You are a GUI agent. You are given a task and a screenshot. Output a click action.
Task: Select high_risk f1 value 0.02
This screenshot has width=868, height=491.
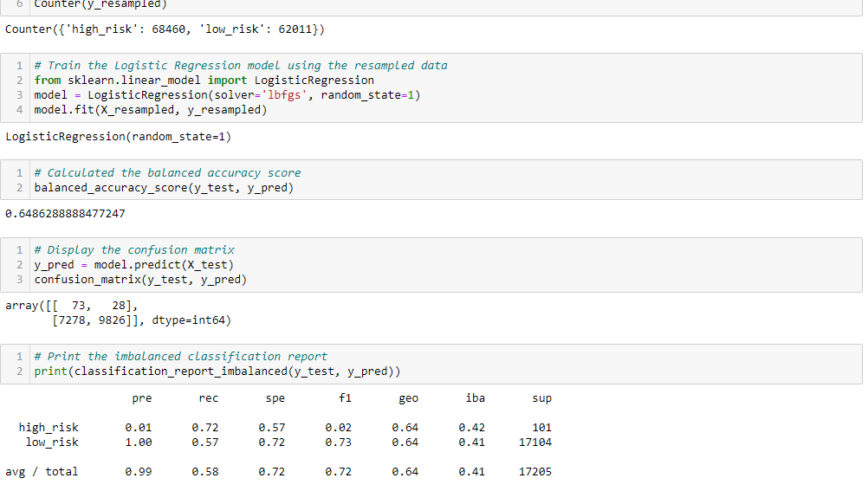(x=338, y=428)
